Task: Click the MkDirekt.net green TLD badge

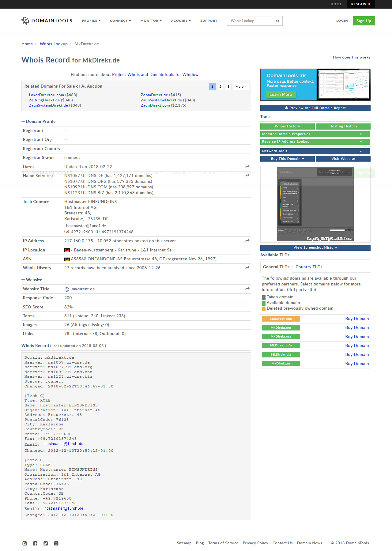Action: tap(281, 328)
